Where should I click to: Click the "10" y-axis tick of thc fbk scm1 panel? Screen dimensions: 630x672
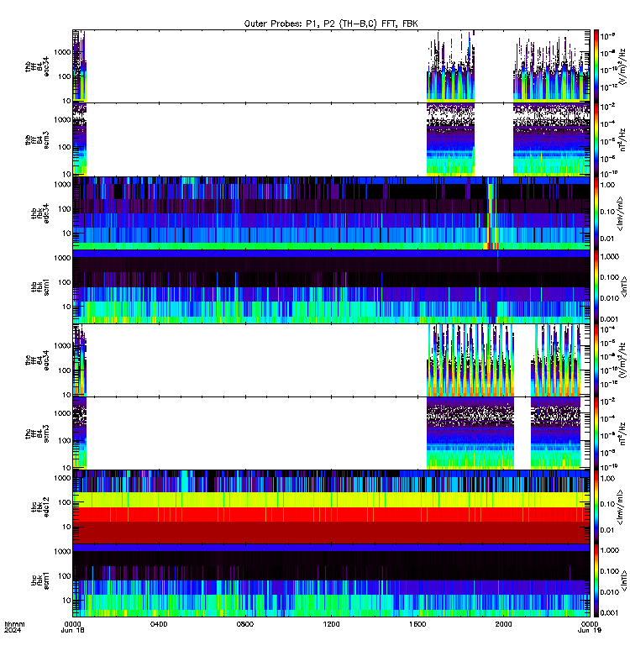66,601
